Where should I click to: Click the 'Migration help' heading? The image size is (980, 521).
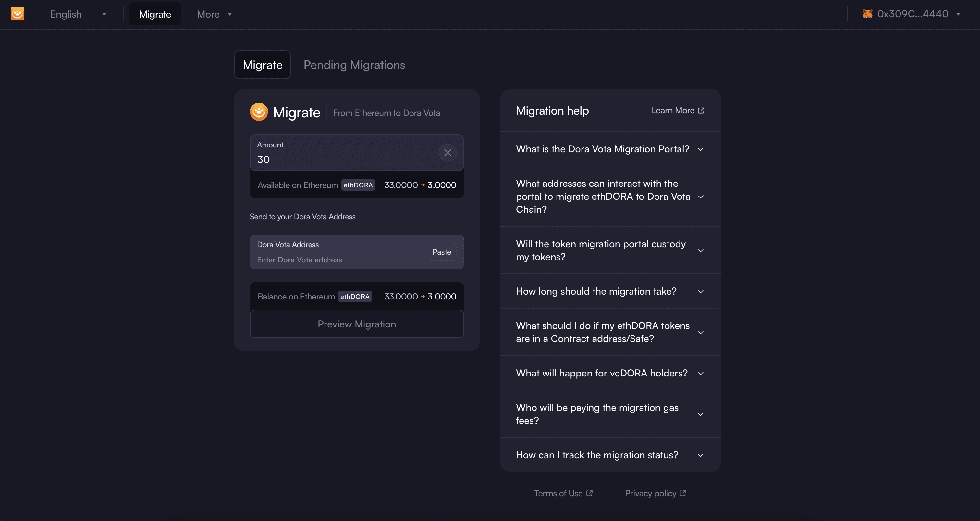(x=552, y=111)
